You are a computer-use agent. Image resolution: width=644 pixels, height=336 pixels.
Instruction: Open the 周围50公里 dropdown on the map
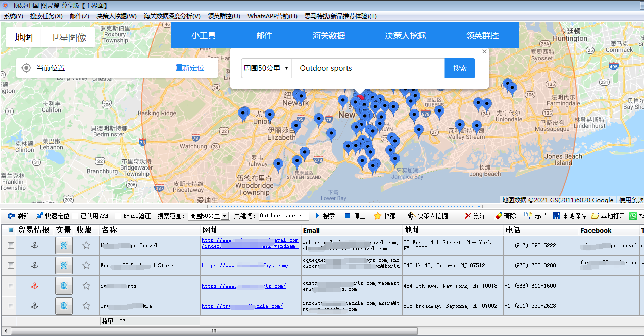(x=266, y=68)
